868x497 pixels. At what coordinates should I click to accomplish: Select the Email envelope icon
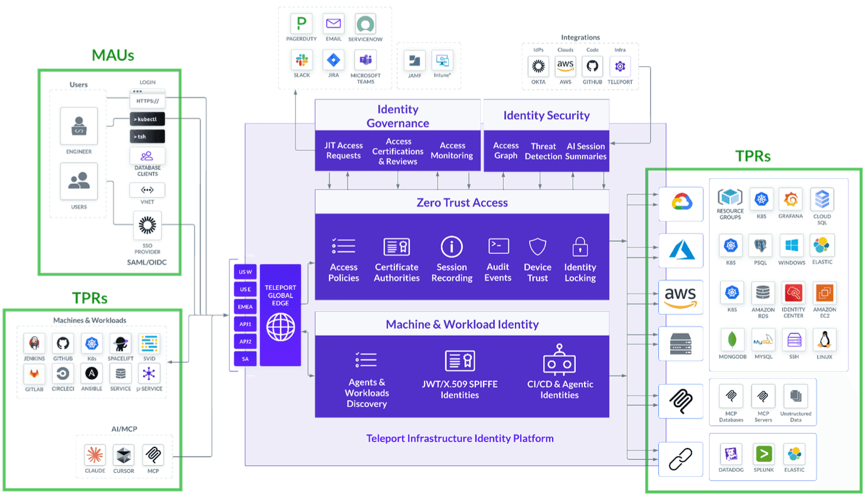(x=334, y=24)
